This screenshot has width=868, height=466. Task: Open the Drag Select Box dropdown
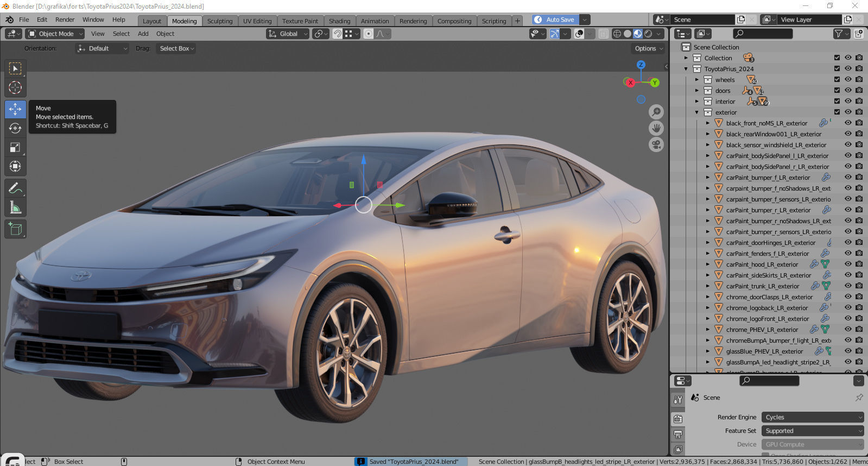pyautogui.click(x=176, y=48)
